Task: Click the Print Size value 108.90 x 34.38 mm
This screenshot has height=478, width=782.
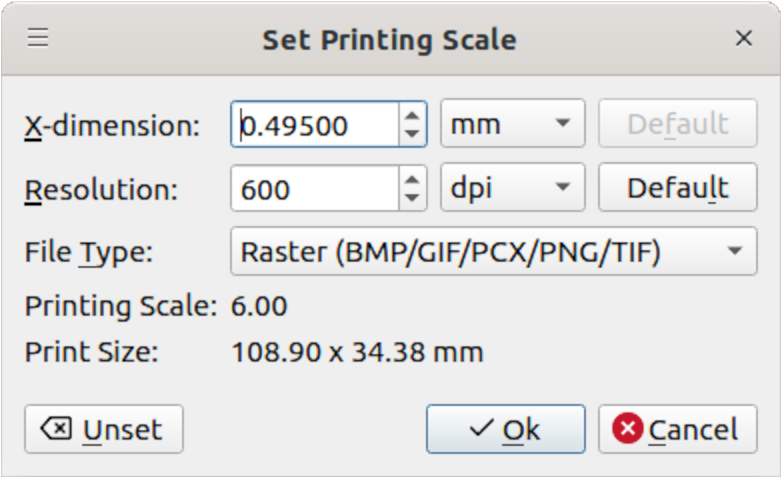Action: click(357, 352)
